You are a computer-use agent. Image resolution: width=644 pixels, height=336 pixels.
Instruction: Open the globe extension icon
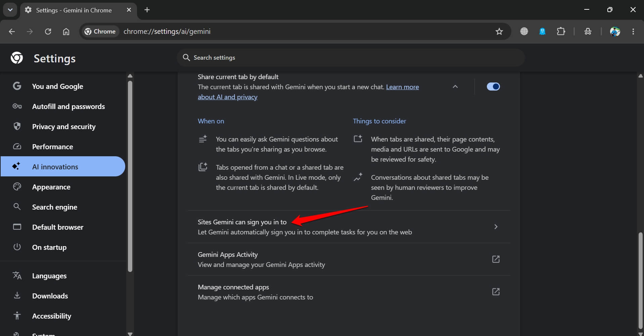[524, 32]
